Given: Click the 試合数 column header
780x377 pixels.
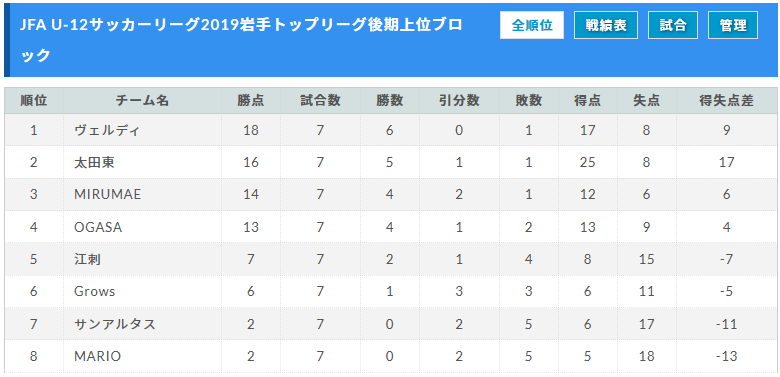Looking at the screenshot, I should tap(320, 100).
